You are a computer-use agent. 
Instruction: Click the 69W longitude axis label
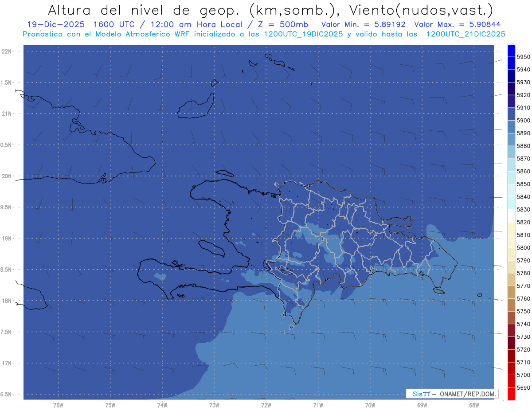[422, 405]
